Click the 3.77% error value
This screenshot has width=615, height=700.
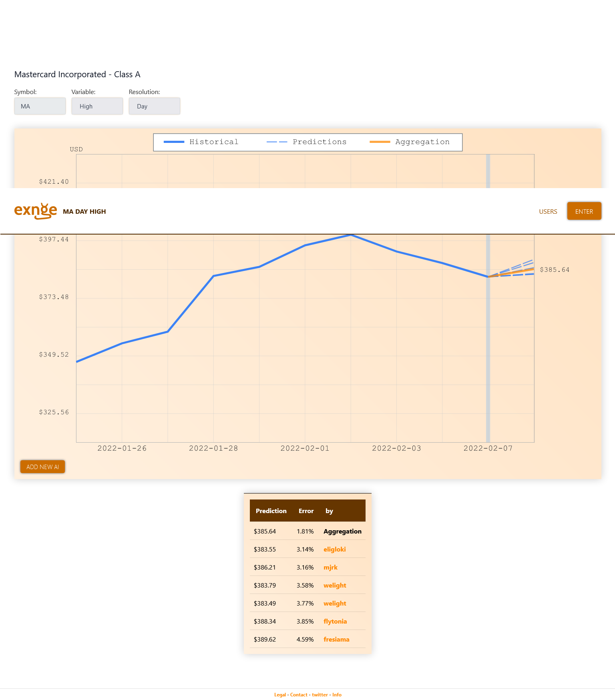point(305,603)
